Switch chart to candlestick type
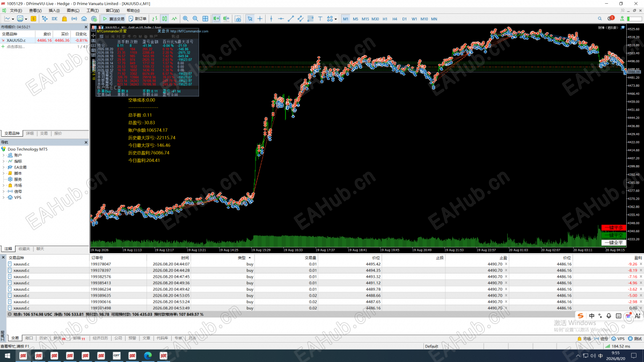 click(165, 19)
